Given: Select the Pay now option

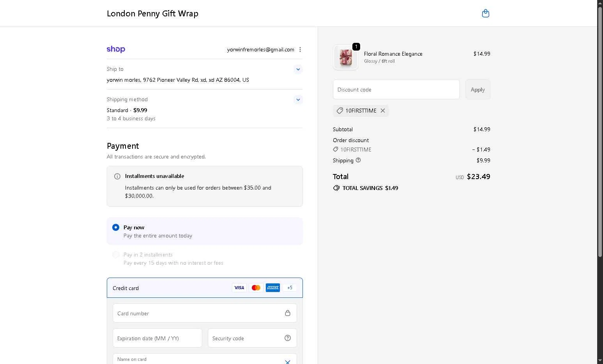Looking at the screenshot, I should click(x=116, y=227).
